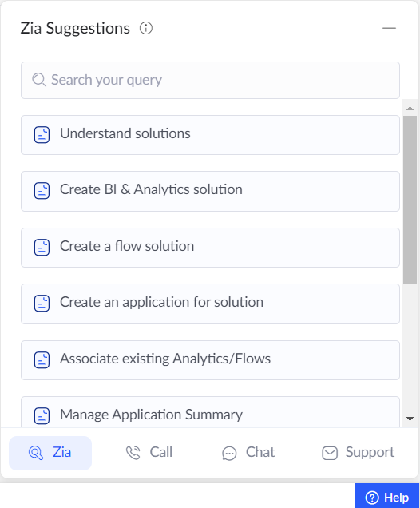Viewport: 420px width, 508px height.
Task: Switch to the Call tab
Action: coord(149,453)
